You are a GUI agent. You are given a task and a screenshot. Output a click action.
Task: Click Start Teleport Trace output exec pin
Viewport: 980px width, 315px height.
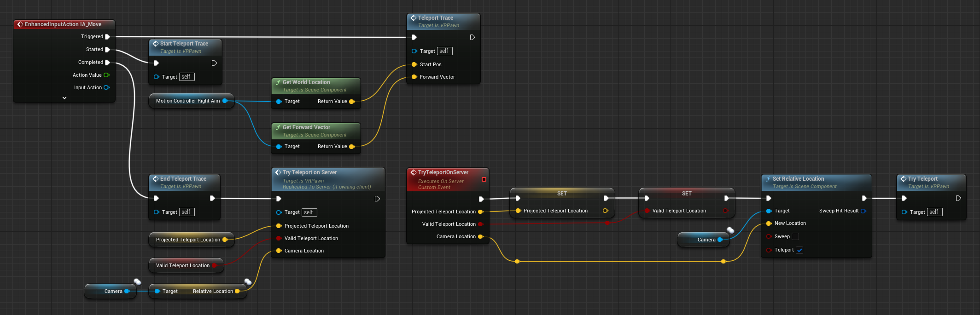tap(214, 63)
